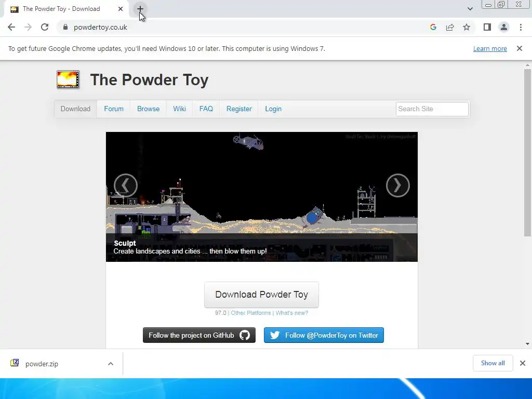The width and height of the screenshot is (532, 399).
Task: Open the Learn more link in the update notice
Action: click(490, 48)
